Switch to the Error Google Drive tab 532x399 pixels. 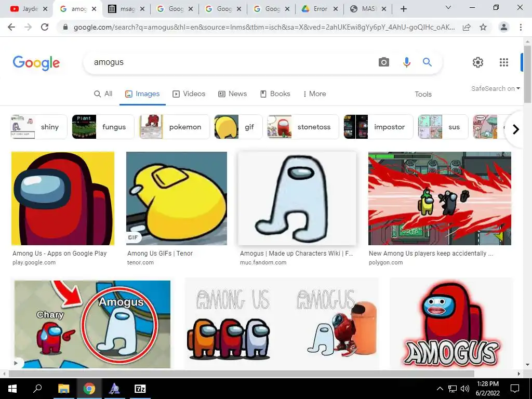coord(320,9)
